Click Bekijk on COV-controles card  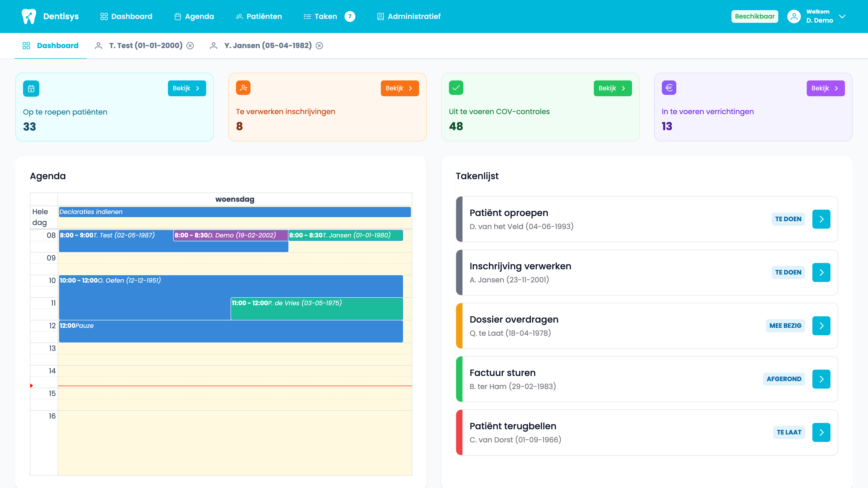(x=613, y=88)
